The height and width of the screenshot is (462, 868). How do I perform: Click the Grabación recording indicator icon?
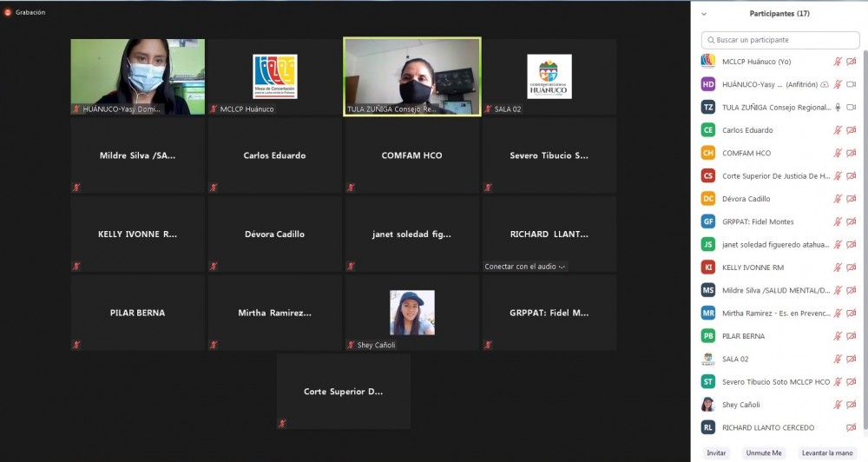coord(8,12)
